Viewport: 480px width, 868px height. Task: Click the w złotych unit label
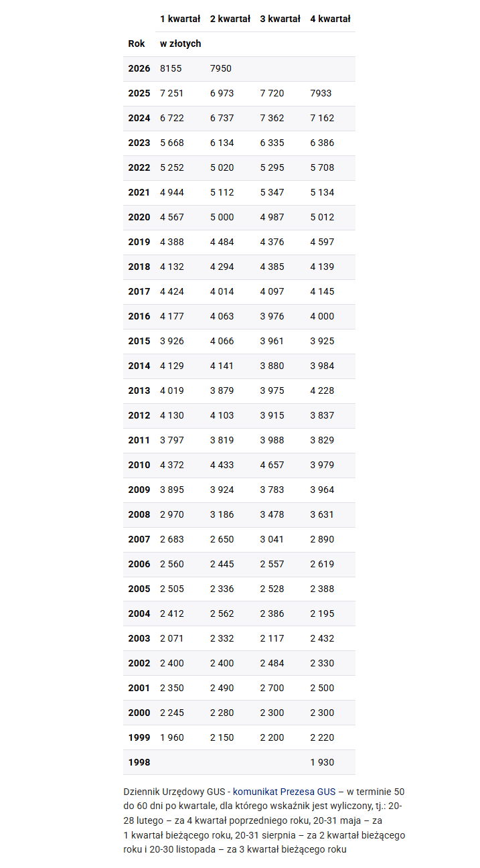coord(181,44)
